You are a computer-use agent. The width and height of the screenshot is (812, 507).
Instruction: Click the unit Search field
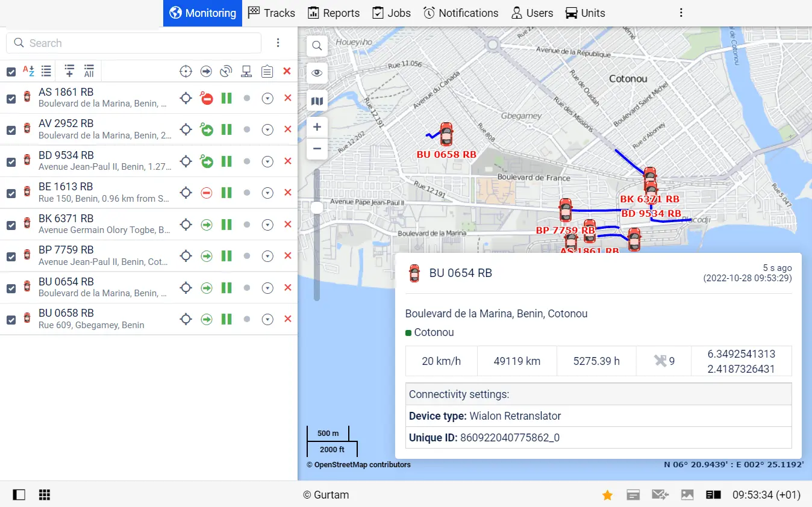134,43
